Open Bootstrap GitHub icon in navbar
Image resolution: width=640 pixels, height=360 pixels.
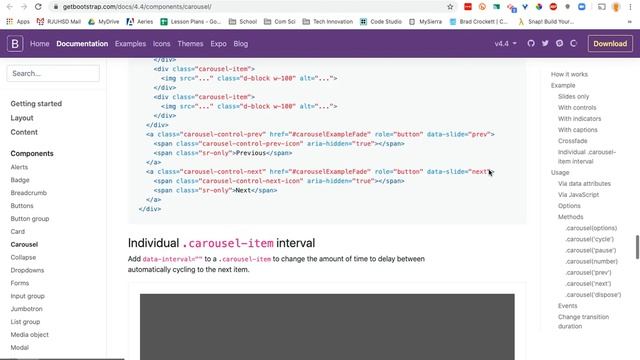click(531, 43)
